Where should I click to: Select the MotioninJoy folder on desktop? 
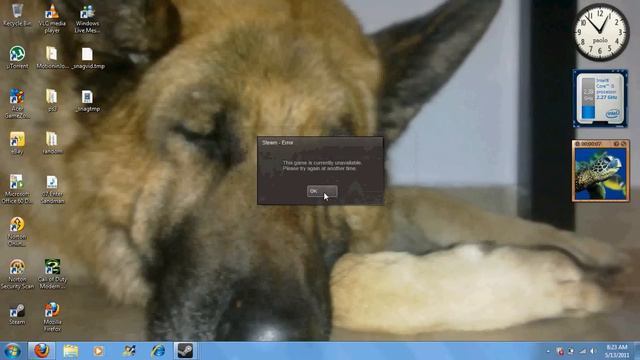(x=52, y=57)
